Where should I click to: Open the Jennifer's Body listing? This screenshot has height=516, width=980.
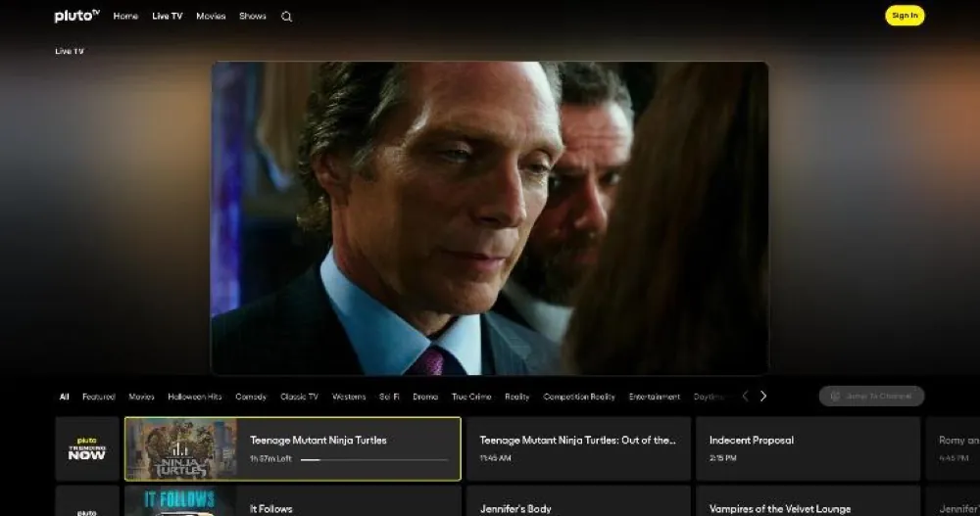pos(578,501)
